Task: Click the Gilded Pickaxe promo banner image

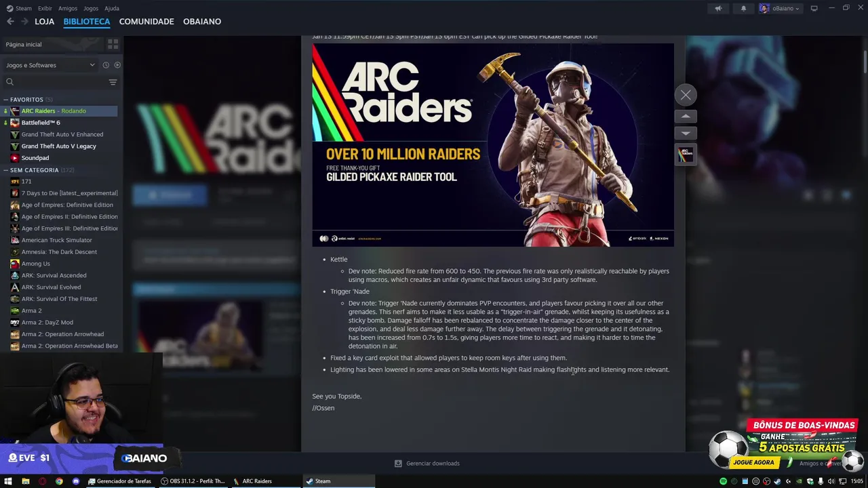Action: coord(493,145)
